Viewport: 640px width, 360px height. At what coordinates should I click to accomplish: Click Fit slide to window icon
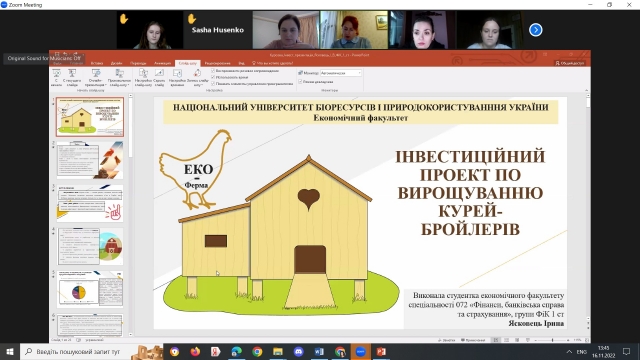[587, 340]
